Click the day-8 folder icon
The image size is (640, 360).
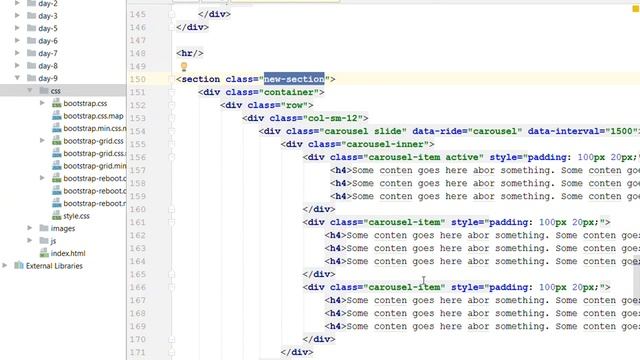[x=31, y=65]
